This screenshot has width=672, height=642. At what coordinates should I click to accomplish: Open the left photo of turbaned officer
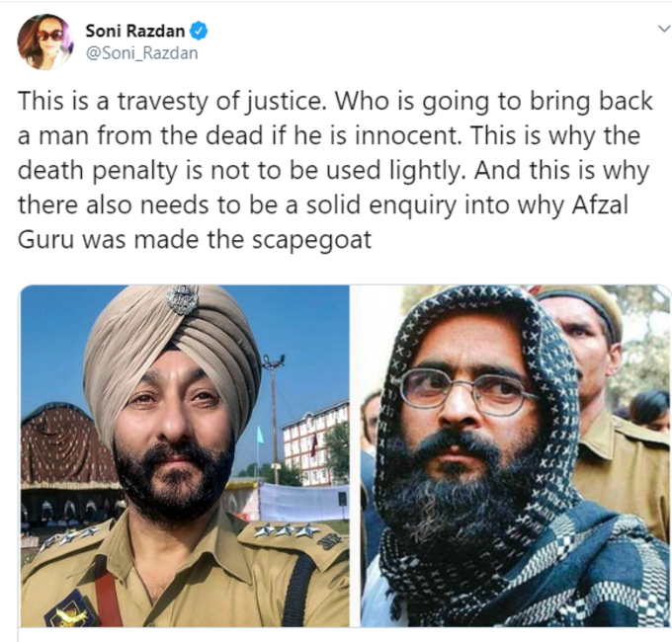pos(185,455)
